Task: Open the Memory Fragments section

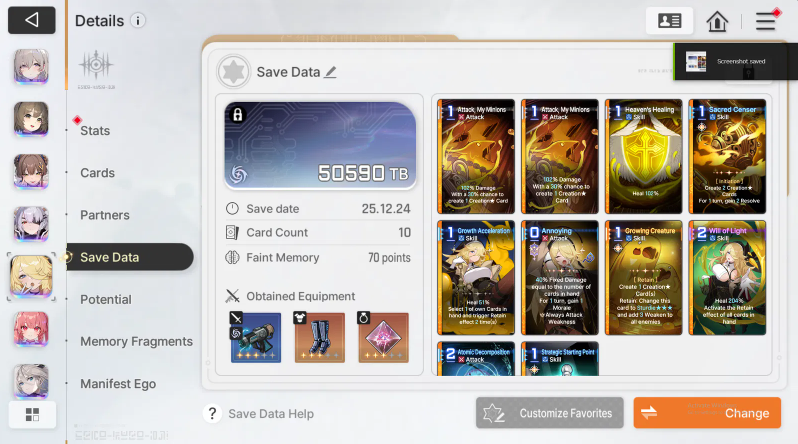Action: [136, 342]
